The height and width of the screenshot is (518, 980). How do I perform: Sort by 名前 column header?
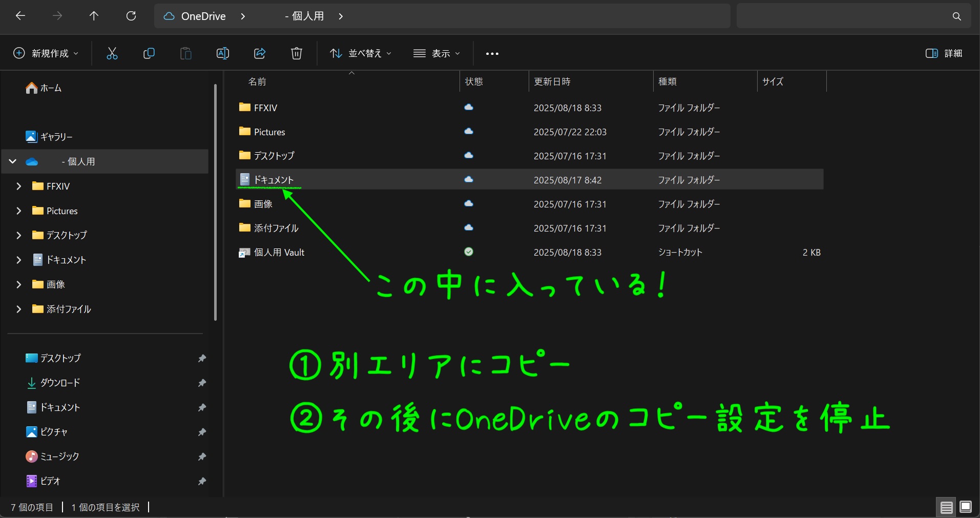257,81
